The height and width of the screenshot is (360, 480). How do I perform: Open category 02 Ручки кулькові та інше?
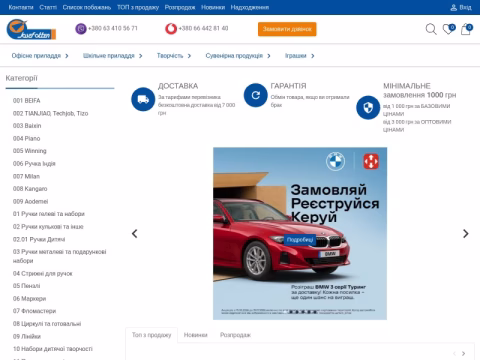tap(48, 226)
